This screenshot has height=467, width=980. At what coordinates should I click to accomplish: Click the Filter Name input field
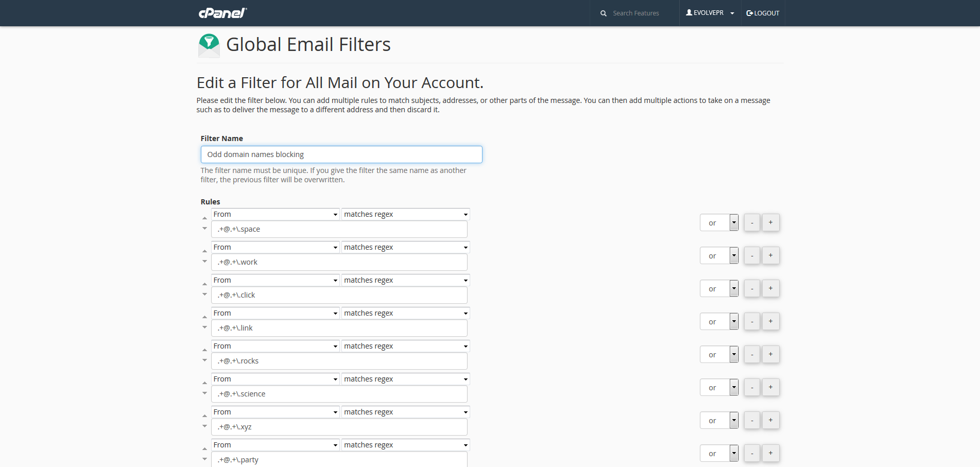coord(341,154)
